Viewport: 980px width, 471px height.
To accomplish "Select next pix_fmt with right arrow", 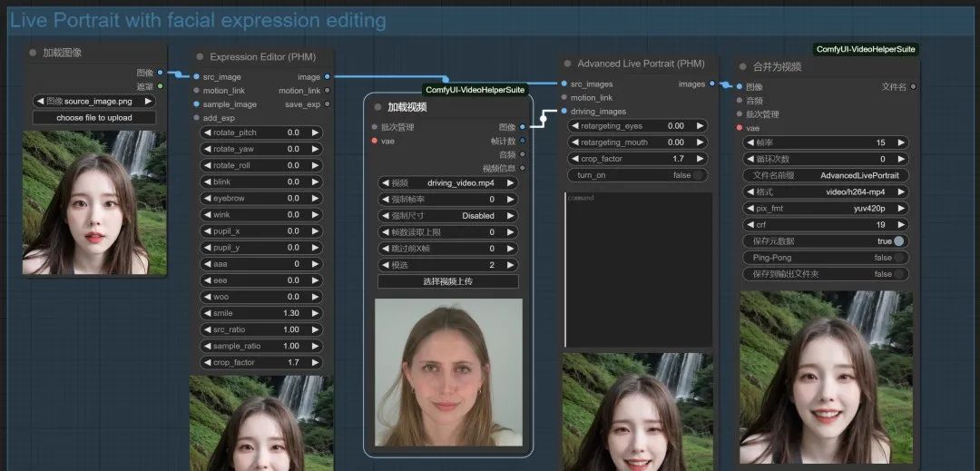I will 901,208.
